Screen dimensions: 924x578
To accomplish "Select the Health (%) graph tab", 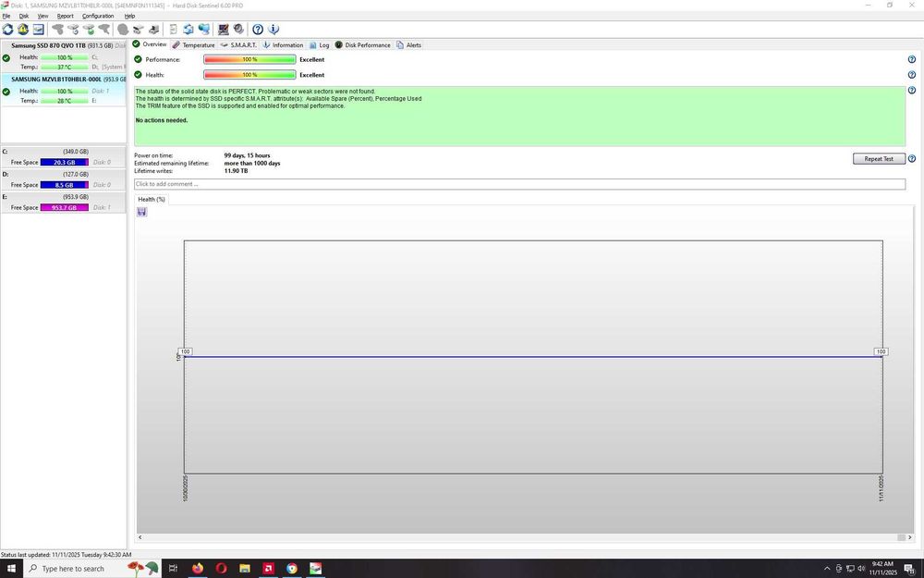I will point(152,200).
